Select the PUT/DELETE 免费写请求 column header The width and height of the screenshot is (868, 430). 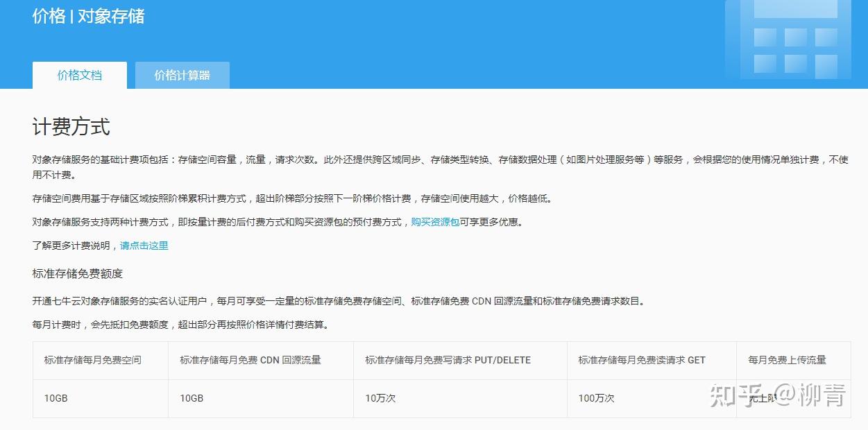447,360
